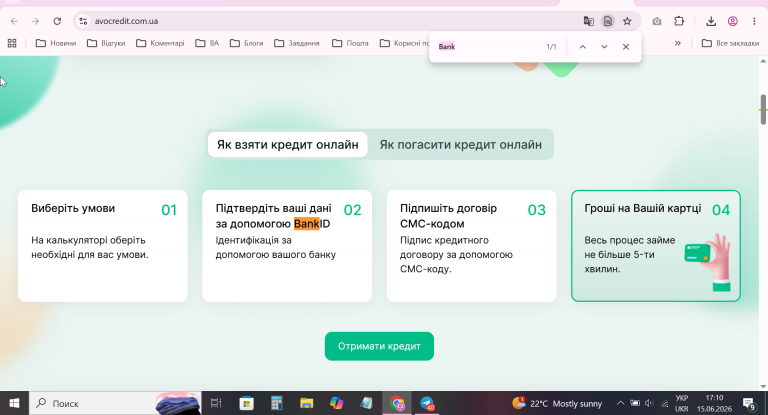768x415 pixels.
Task: Open the browser downloads icon
Action: tap(711, 21)
